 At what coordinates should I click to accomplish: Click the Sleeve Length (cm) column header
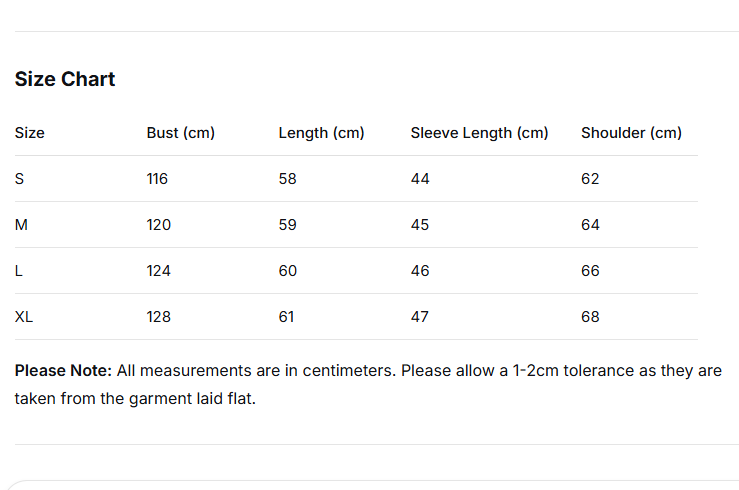coord(479,133)
